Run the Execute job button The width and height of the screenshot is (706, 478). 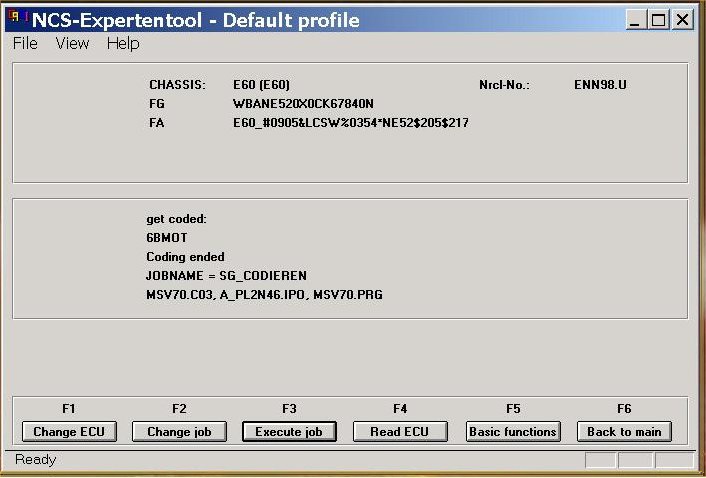click(289, 432)
